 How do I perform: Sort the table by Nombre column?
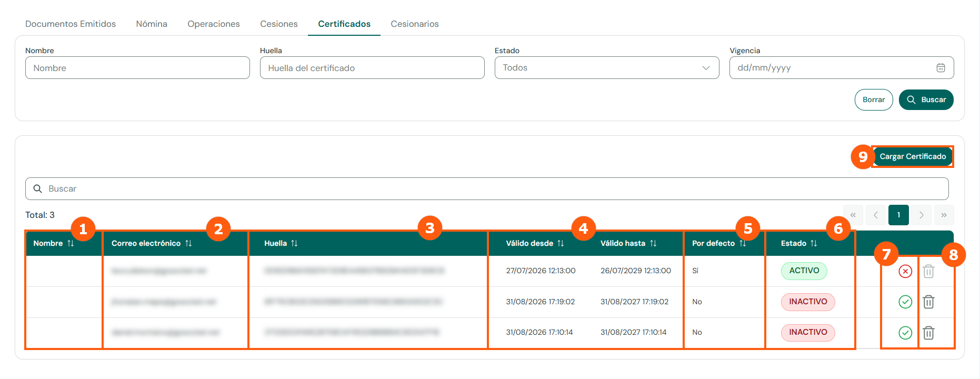[x=71, y=243]
